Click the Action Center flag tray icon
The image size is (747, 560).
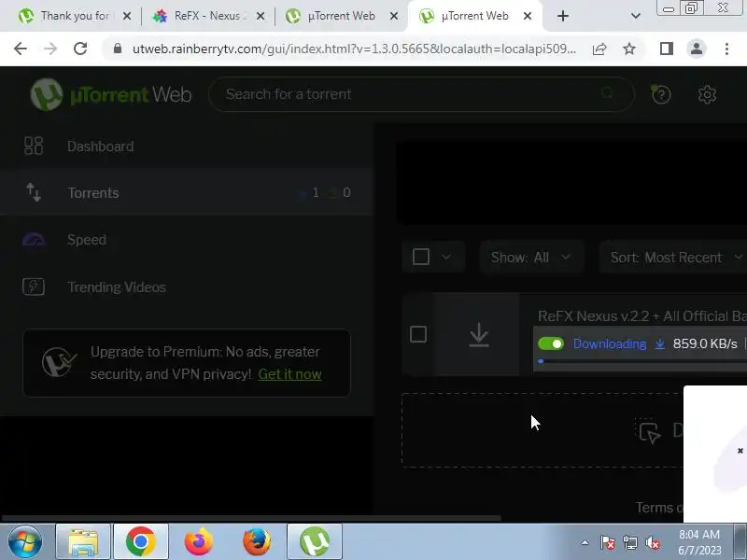click(x=608, y=542)
